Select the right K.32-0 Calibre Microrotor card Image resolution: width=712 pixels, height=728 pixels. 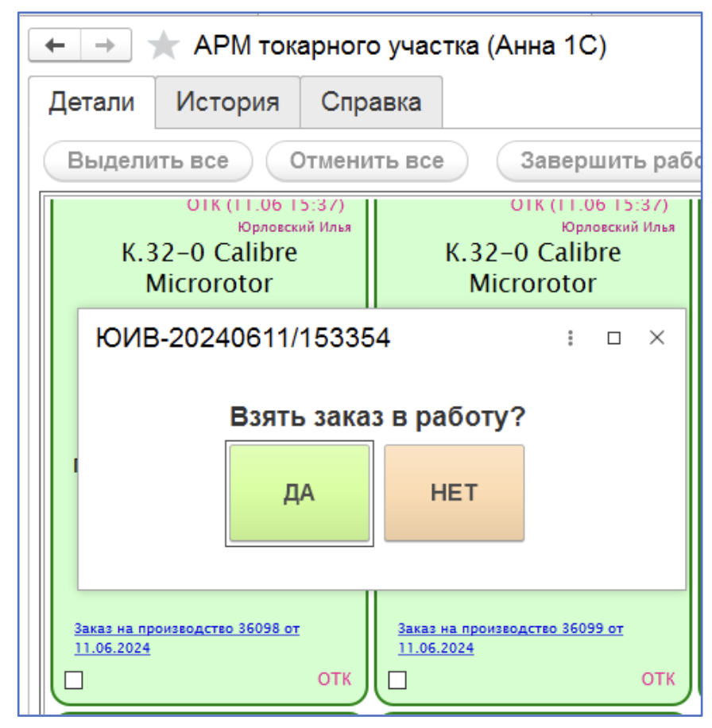[532, 267]
